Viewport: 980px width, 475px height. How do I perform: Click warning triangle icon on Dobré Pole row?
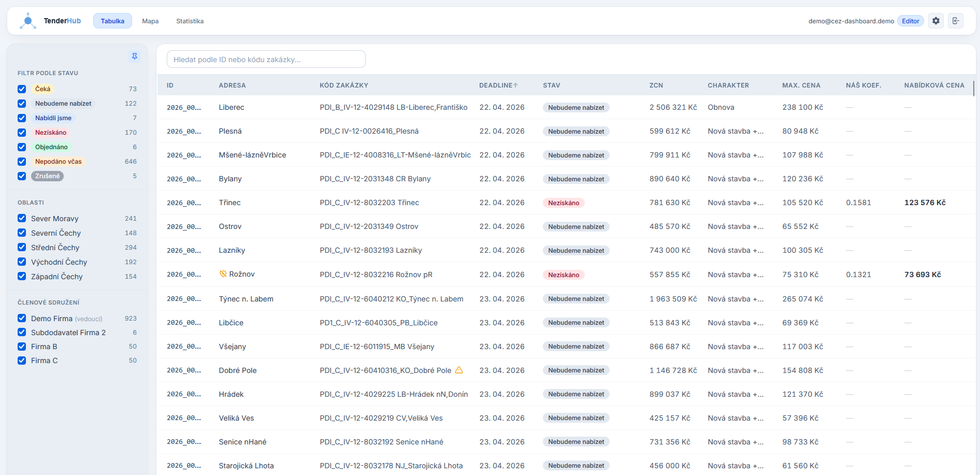459,370
